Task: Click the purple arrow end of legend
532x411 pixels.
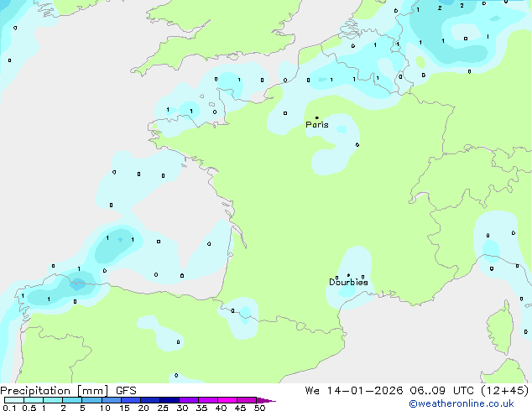Action: tap(266, 400)
